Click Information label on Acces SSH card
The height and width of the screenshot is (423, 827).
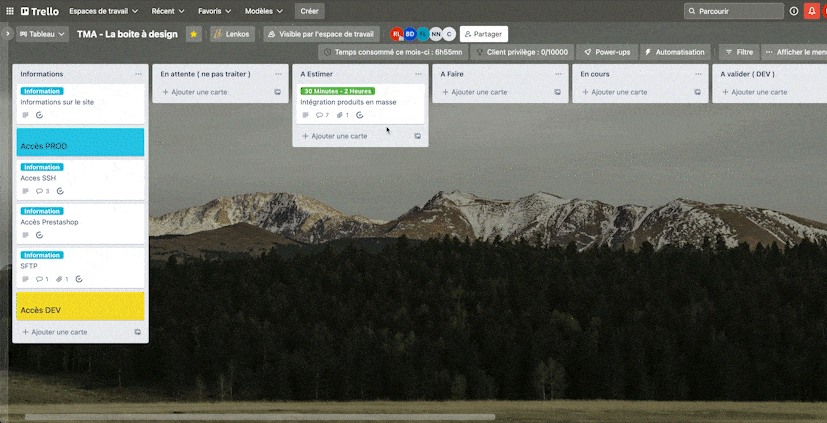point(42,167)
